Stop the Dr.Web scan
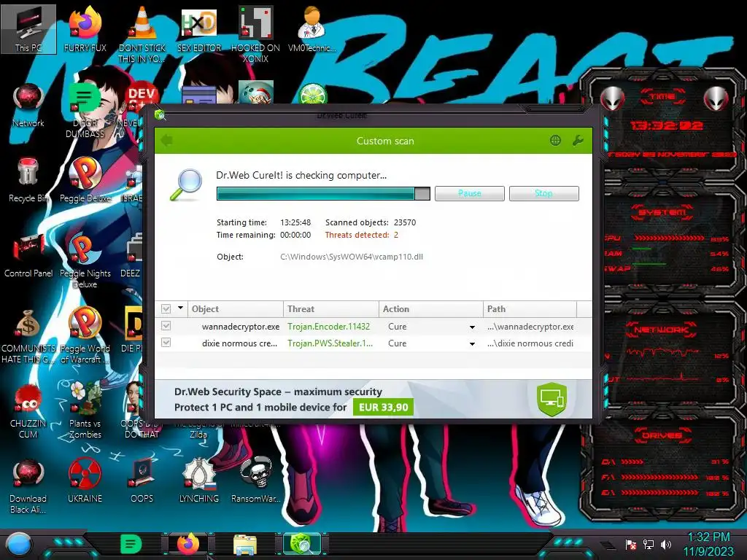Screen dimensions: 747x560 pyautogui.click(x=544, y=193)
